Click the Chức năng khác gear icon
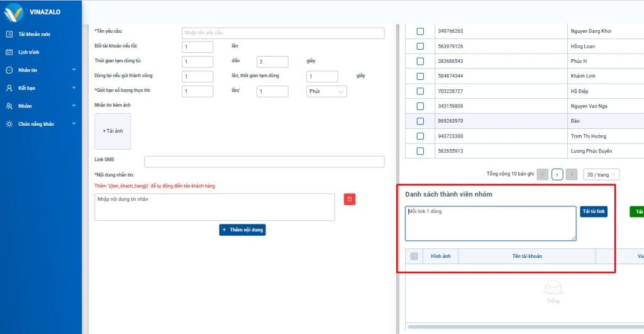 9,124
